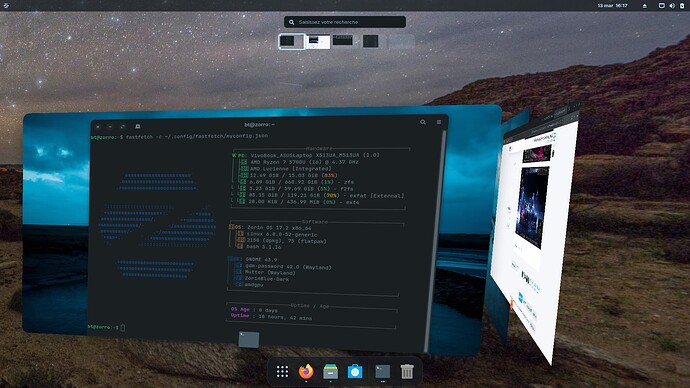Select the first highlighted workspace thumbnail
Screen dimensions: 690x388
tap(291, 41)
